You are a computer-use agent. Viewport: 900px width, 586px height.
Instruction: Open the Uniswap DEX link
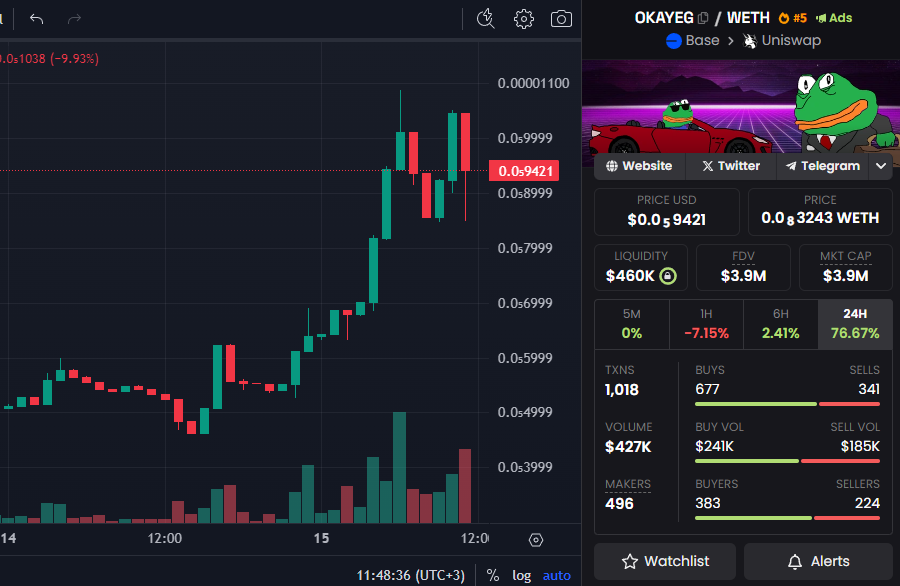pyautogui.click(x=782, y=41)
